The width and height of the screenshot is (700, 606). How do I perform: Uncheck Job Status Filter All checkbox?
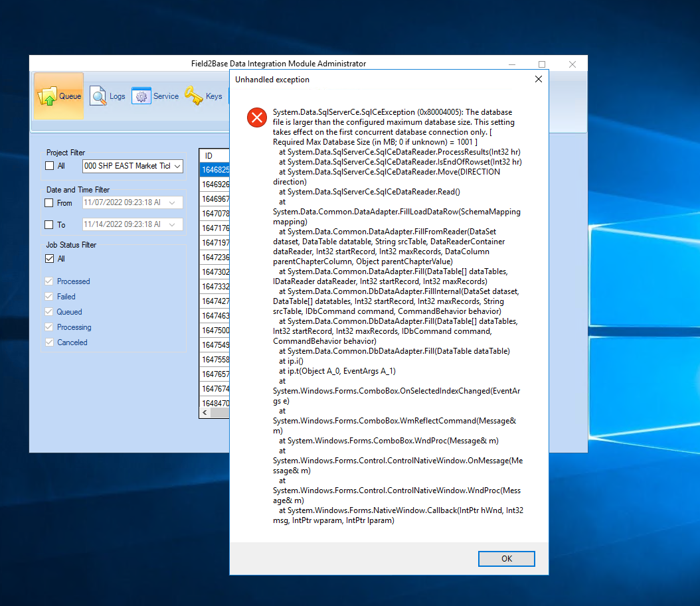(50, 258)
